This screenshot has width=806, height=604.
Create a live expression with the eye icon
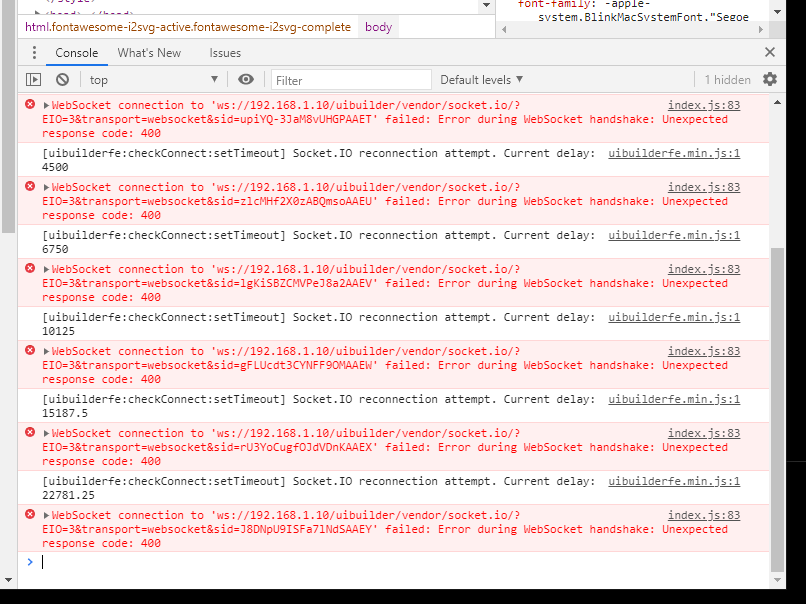click(245, 78)
